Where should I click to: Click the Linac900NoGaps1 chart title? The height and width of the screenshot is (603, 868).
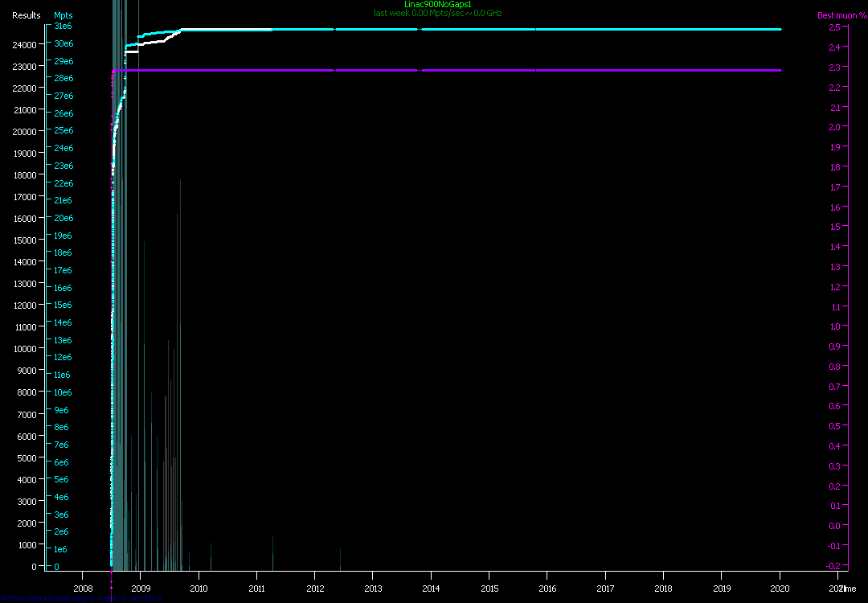point(438,5)
